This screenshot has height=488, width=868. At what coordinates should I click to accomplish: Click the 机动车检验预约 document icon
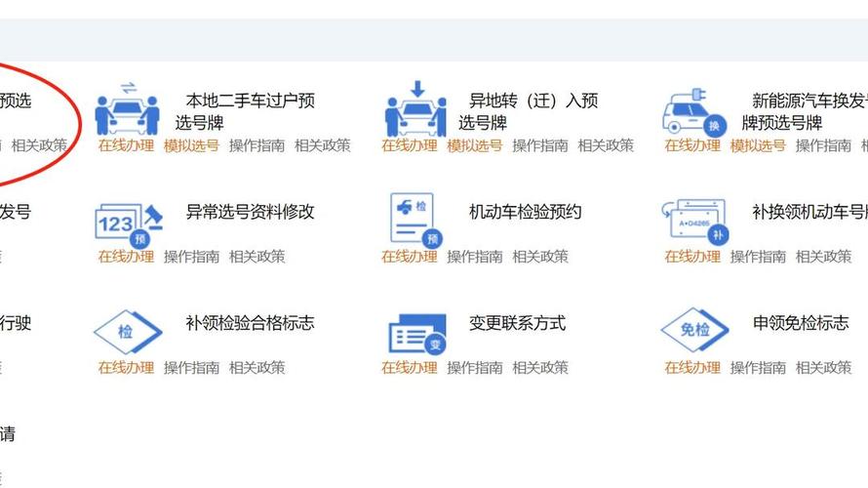415,220
